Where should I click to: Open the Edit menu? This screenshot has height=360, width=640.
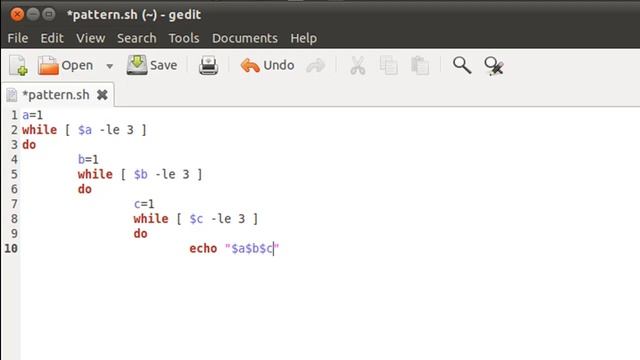click(x=52, y=38)
